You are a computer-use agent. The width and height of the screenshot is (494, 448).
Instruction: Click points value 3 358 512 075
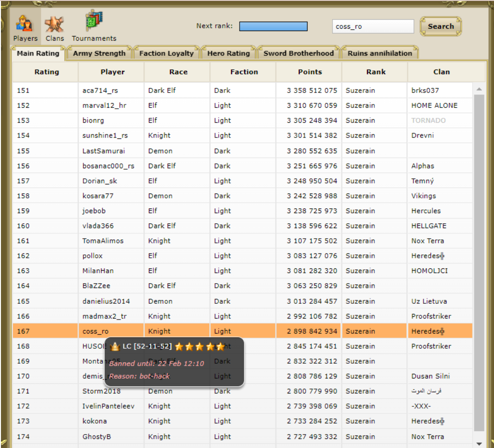[x=312, y=91]
